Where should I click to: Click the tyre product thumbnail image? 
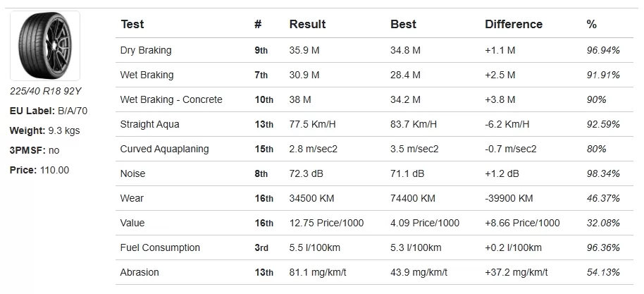coord(45,46)
